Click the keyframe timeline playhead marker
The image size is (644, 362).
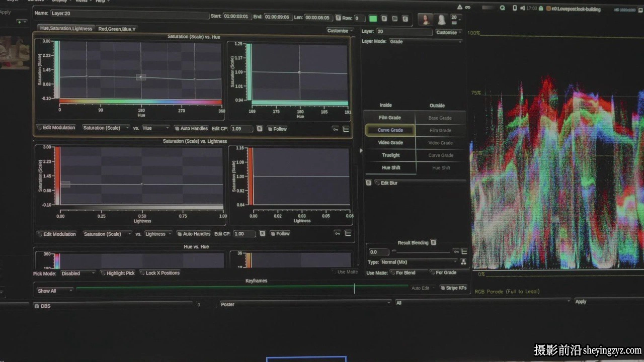tap(354, 288)
